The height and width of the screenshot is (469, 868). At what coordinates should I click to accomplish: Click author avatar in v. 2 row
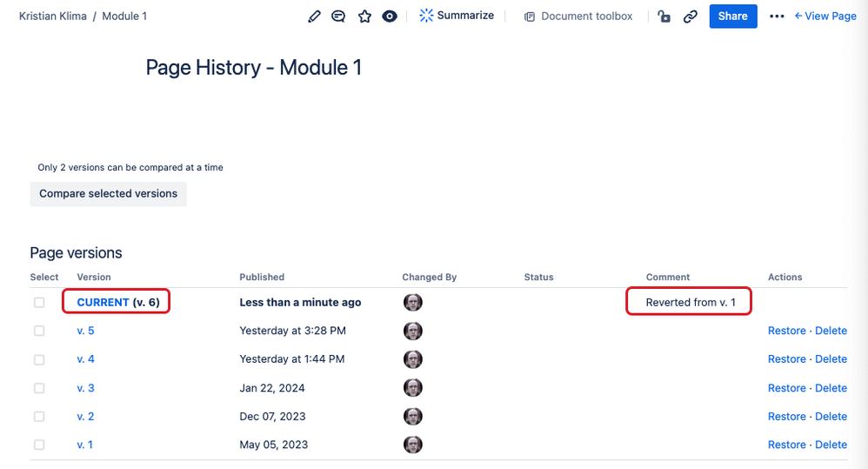pyautogui.click(x=412, y=416)
